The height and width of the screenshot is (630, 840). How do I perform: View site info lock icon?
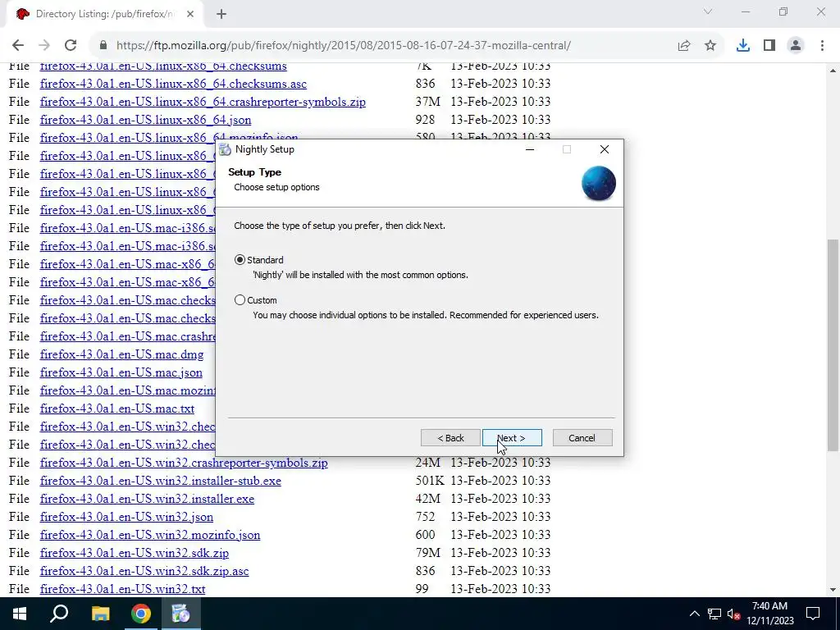(x=104, y=46)
